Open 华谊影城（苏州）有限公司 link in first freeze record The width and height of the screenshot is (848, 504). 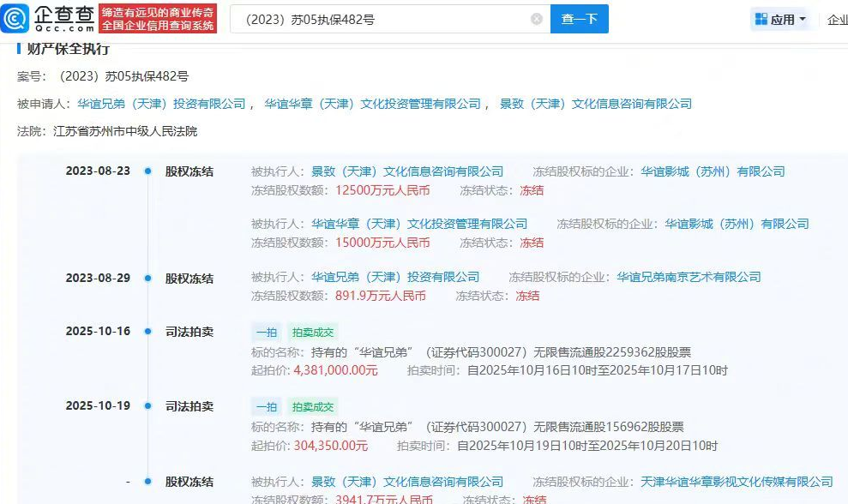pyautogui.click(x=713, y=172)
